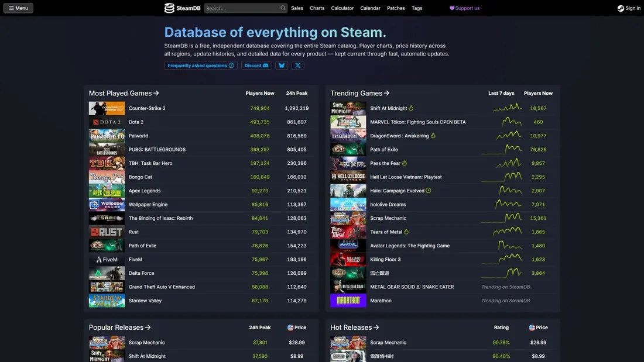Click the Stardew Valley thumbnail image
644x362 pixels.
[107, 301]
